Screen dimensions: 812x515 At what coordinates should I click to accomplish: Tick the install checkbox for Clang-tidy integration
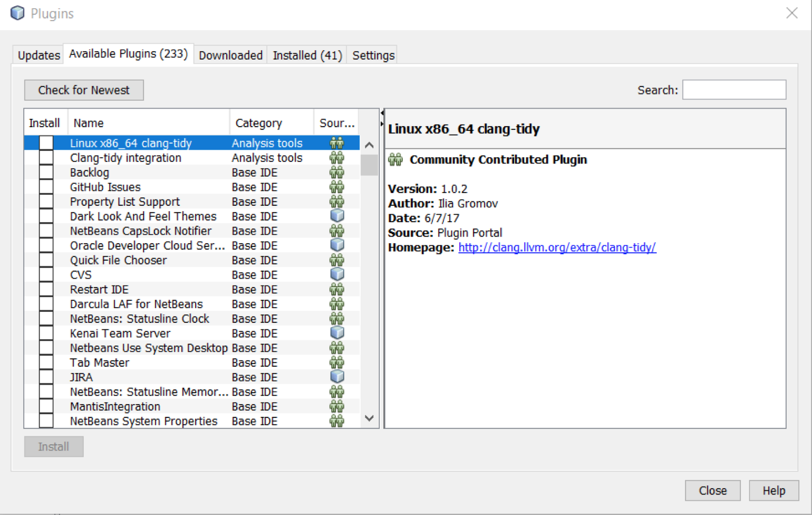(46, 158)
